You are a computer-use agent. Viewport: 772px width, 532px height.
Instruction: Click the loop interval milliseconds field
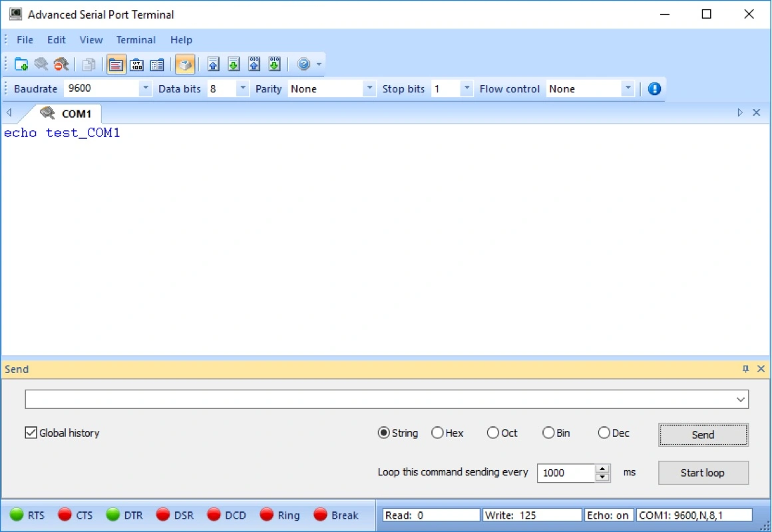click(566, 473)
